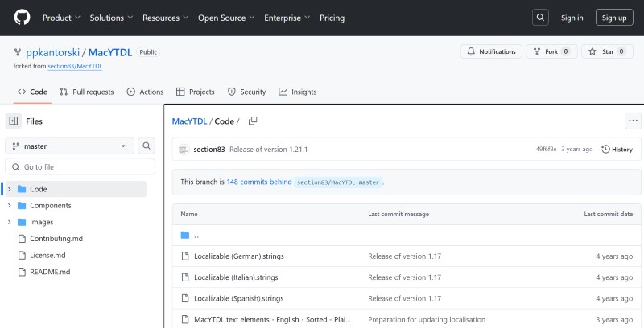The width and height of the screenshot is (644, 328).
Task: Expand the Resources menu
Action: tap(166, 18)
